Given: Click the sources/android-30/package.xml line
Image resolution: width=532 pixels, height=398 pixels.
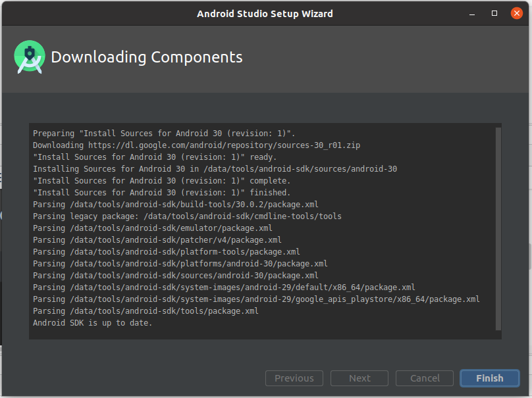Looking at the screenshot, I should [x=175, y=276].
